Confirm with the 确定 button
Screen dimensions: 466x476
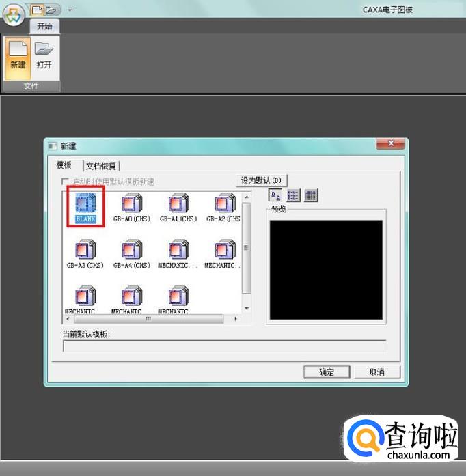327,372
